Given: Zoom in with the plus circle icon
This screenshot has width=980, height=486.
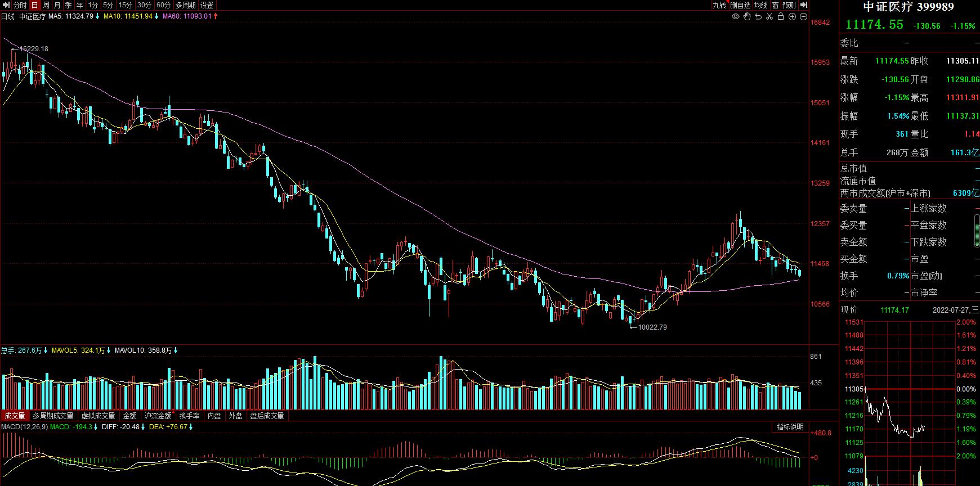Looking at the screenshot, I should pyautogui.click(x=792, y=17).
